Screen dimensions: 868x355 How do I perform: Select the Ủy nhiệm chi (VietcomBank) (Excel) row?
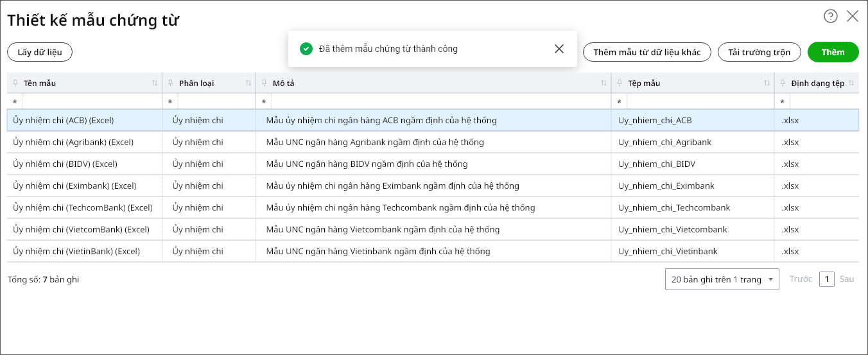[x=433, y=229]
